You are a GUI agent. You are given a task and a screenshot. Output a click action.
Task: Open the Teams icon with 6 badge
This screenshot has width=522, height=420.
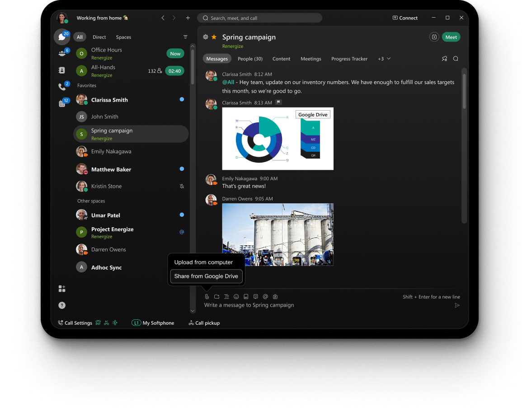click(62, 53)
